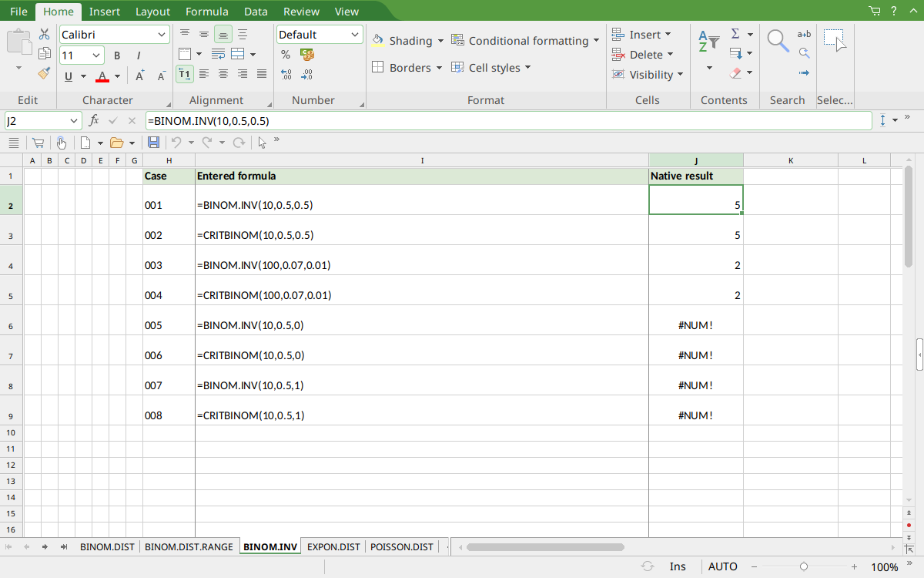924x578 pixels.
Task: Click the Clear Contents eraser icon
Action: pyautogui.click(x=735, y=73)
